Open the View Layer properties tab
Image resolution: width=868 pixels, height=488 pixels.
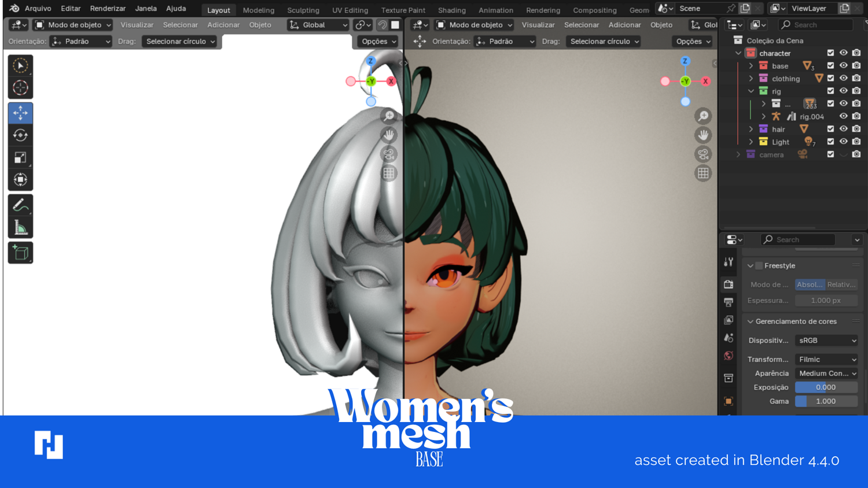729,320
